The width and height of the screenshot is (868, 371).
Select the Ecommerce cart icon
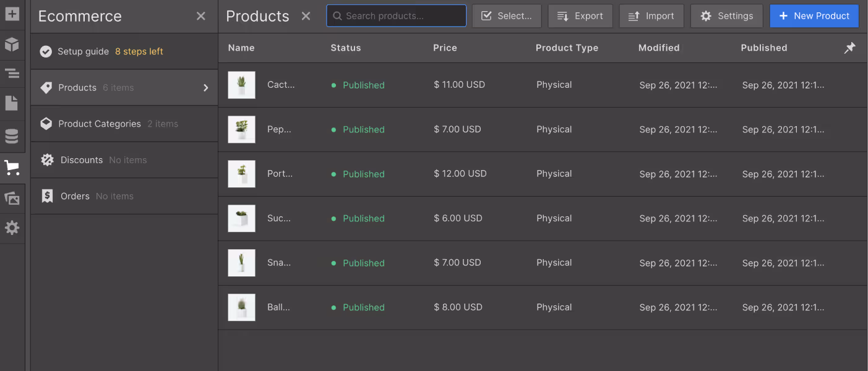(12, 168)
